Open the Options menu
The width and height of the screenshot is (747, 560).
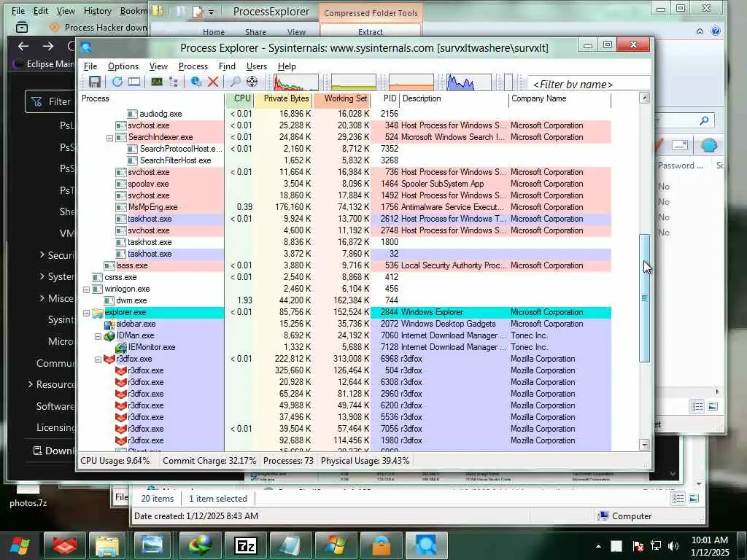[x=123, y=66]
